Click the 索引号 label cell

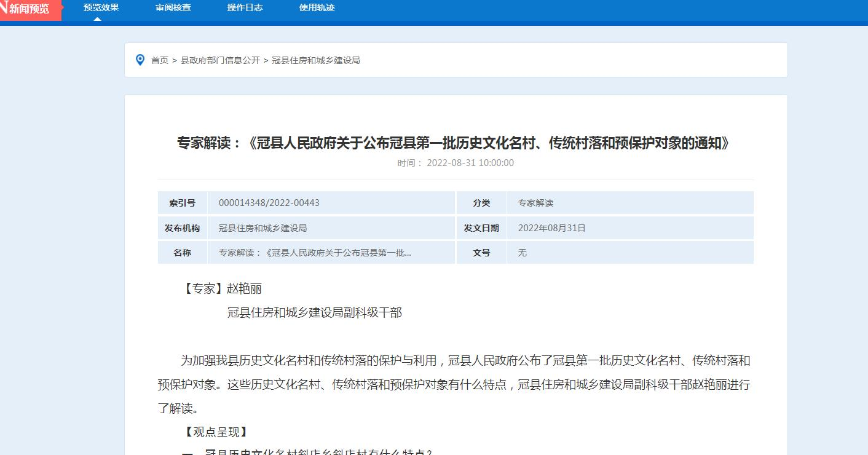click(x=183, y=203)
